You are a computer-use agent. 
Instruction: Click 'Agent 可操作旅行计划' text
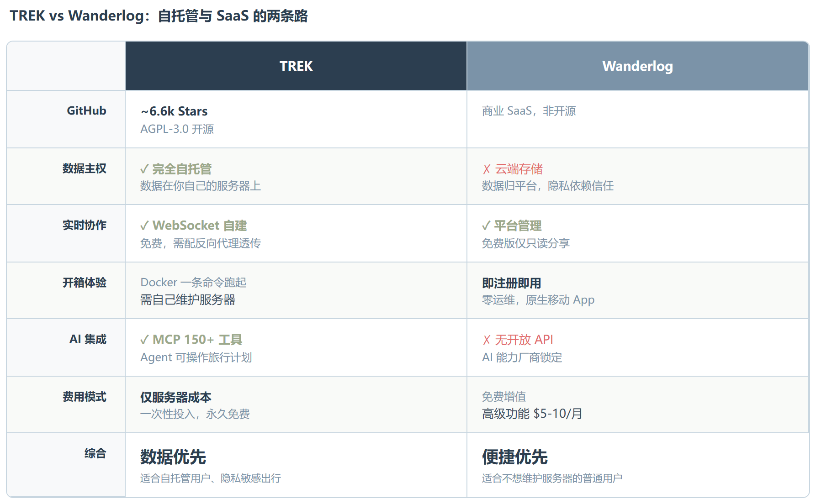tap(196, 357)
